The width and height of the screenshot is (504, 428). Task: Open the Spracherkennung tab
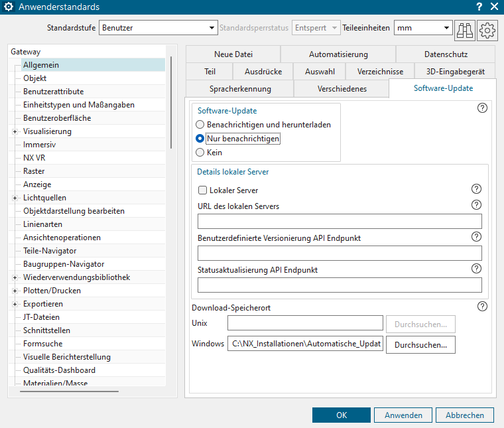tap(240, 89)
